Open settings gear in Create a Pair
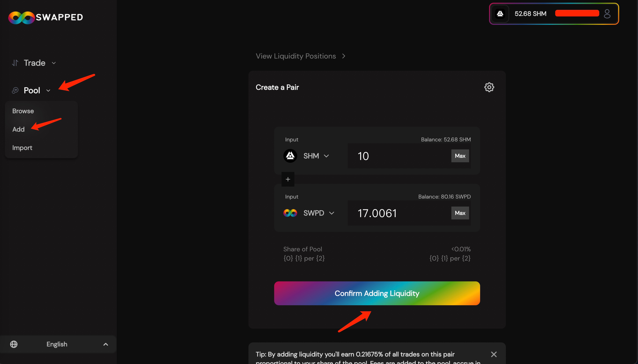The image size is (638, 364). click(x=489, y=87)
